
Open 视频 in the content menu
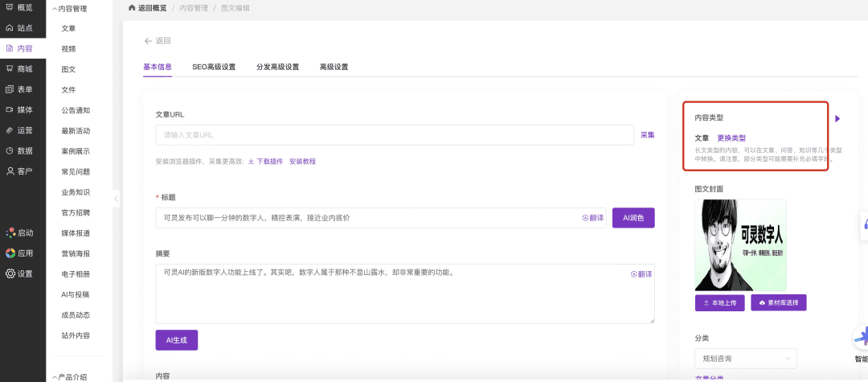pyautogui.click(x=68, y=49)
